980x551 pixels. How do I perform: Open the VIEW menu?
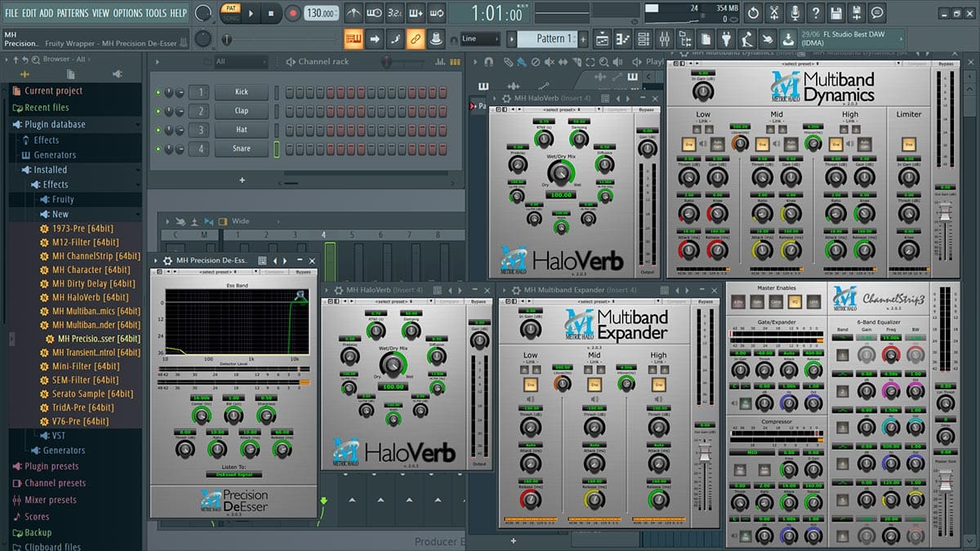(x=100, y=13)
